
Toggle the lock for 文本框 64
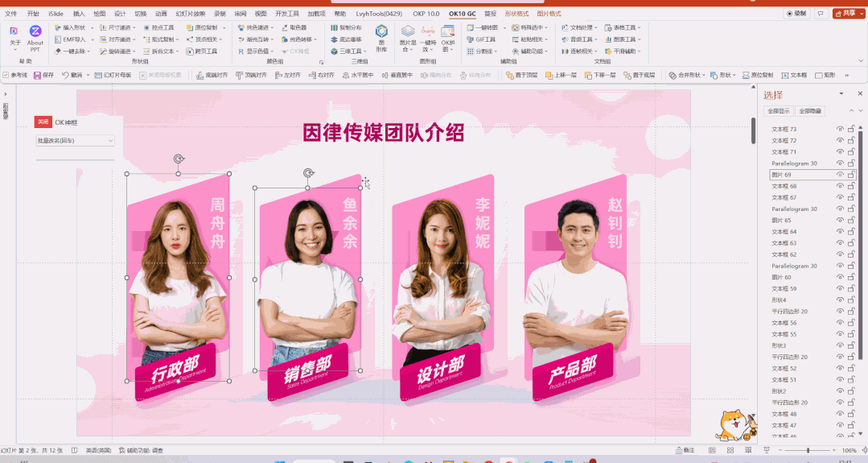click(x=851, y=232)
